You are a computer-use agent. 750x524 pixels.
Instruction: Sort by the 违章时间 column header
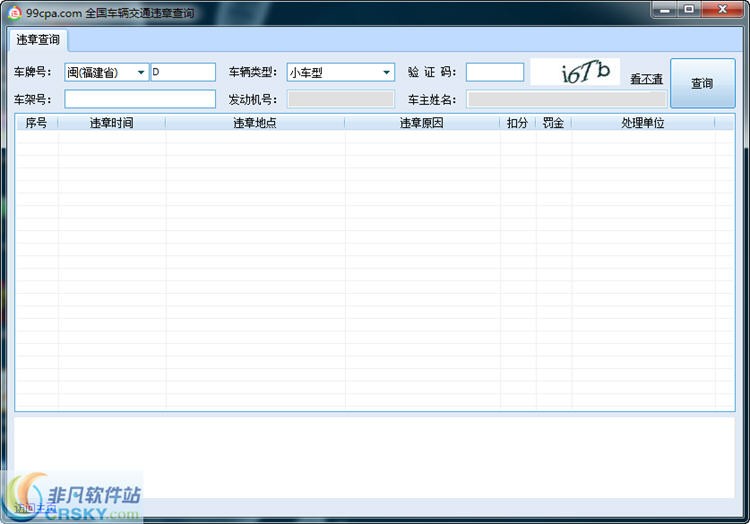click(111, 123)
